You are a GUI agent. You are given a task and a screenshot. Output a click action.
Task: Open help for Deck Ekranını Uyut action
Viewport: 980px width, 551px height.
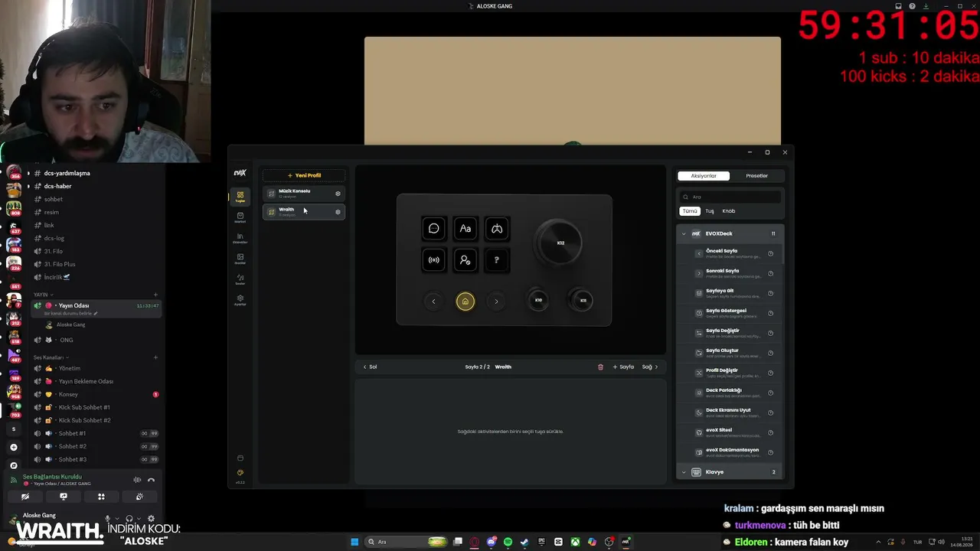(x=770, y=412)
